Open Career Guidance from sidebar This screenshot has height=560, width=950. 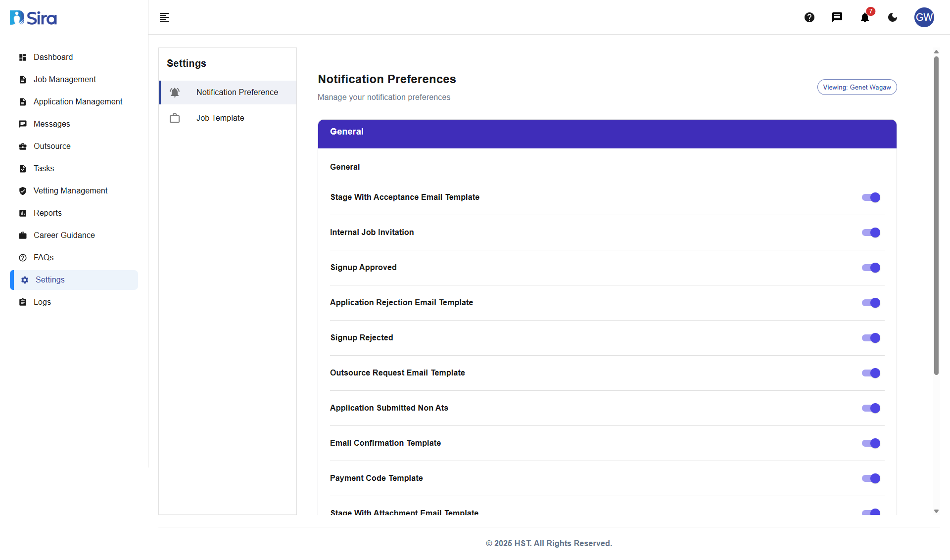pos(64,235)
